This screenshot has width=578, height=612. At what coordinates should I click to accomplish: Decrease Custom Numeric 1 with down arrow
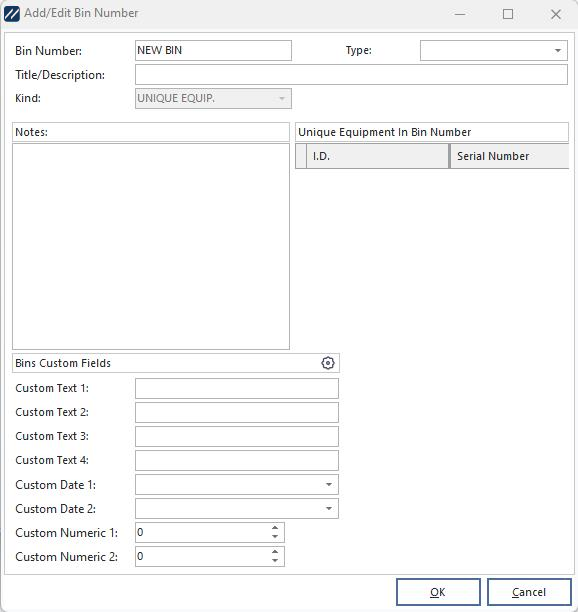point(275,537)
